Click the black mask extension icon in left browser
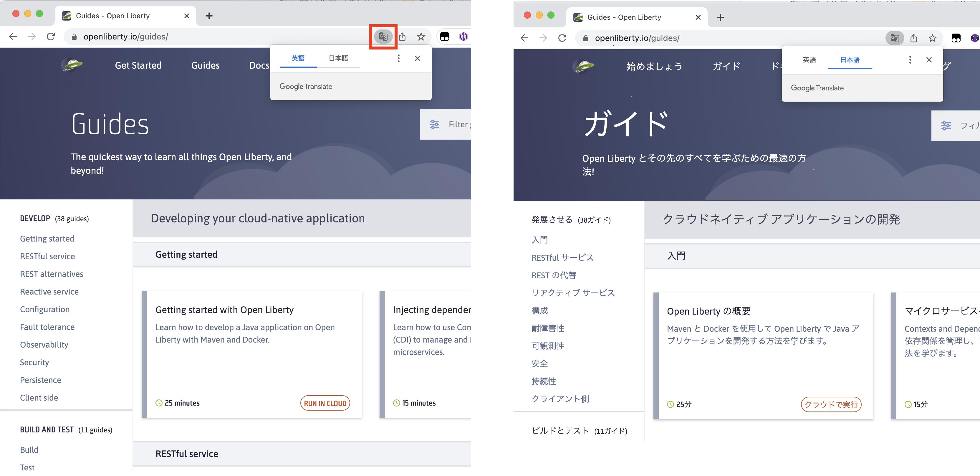Image resolution: width=980 pixels, height=476 pixels. (x=444, y=37)
